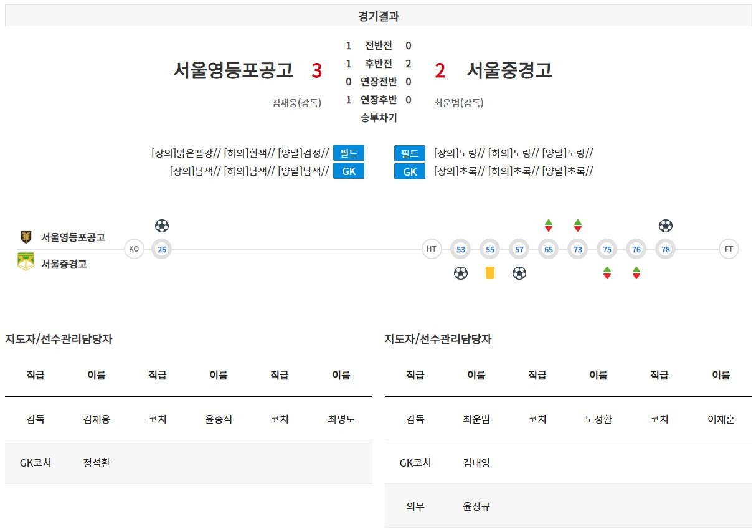Select the HT marker on the timeline
This screenshot has width=756, height=532.
[431, 250]
